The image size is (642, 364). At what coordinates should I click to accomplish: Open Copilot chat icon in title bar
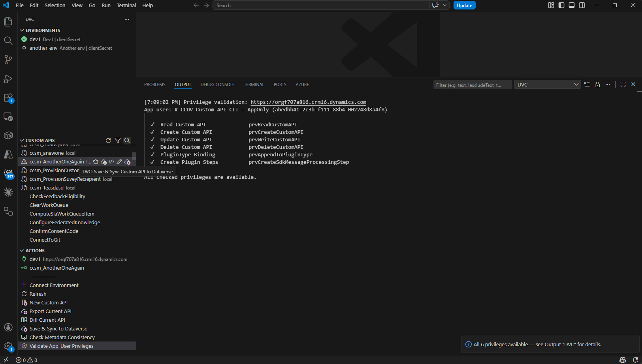(x=435, y=6)
